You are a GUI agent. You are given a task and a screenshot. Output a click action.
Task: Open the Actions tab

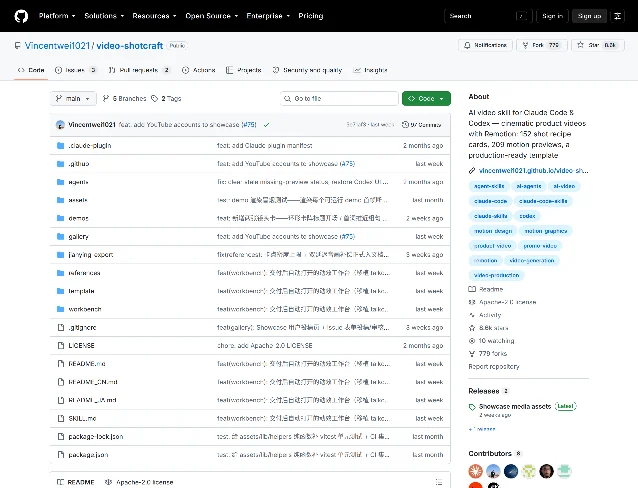pos(199,70)
